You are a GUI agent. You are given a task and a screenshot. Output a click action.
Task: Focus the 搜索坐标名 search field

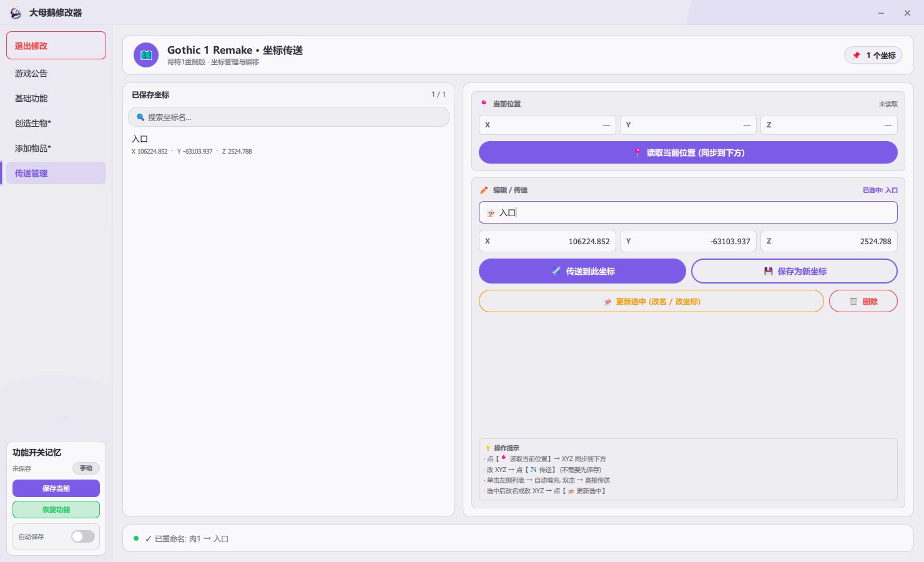[288, 117]
